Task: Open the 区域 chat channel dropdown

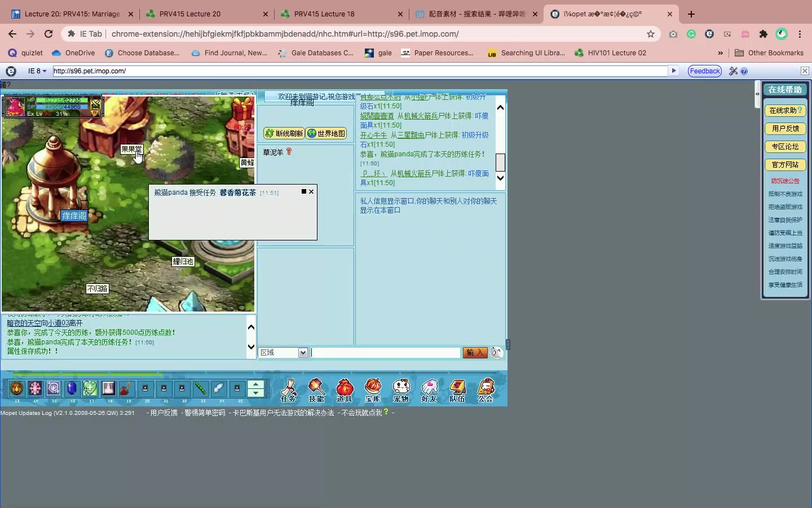Action: (x=303, y=353)
